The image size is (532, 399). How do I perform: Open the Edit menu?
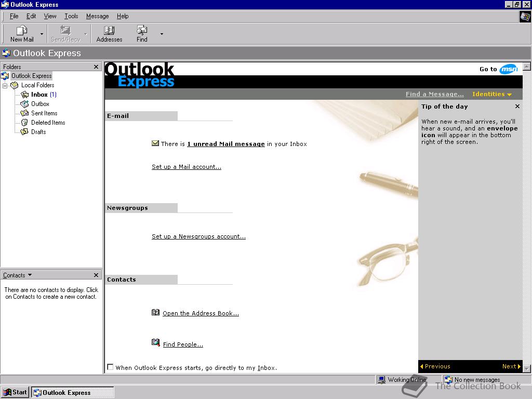[31, 16]
